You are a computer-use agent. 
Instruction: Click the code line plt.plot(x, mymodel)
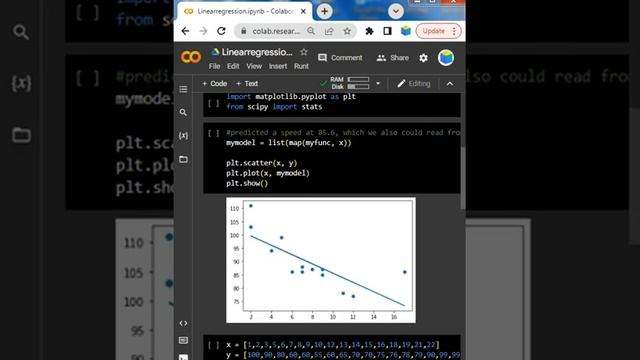coord(268,173)
